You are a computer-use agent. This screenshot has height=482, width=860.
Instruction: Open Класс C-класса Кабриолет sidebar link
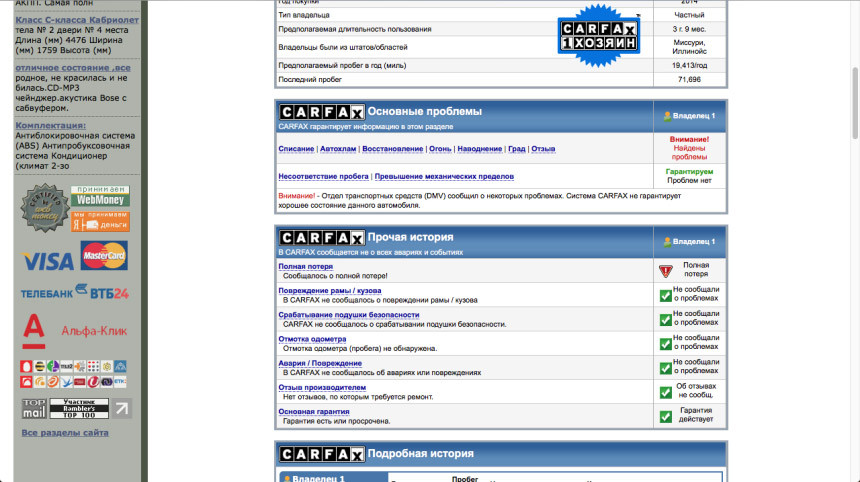[x=77, y=20]
